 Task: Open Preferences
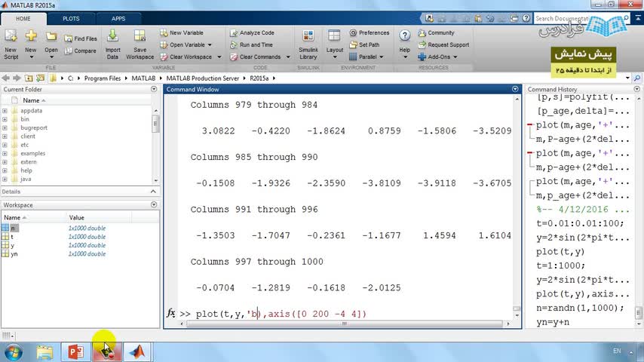pos(370,33)
